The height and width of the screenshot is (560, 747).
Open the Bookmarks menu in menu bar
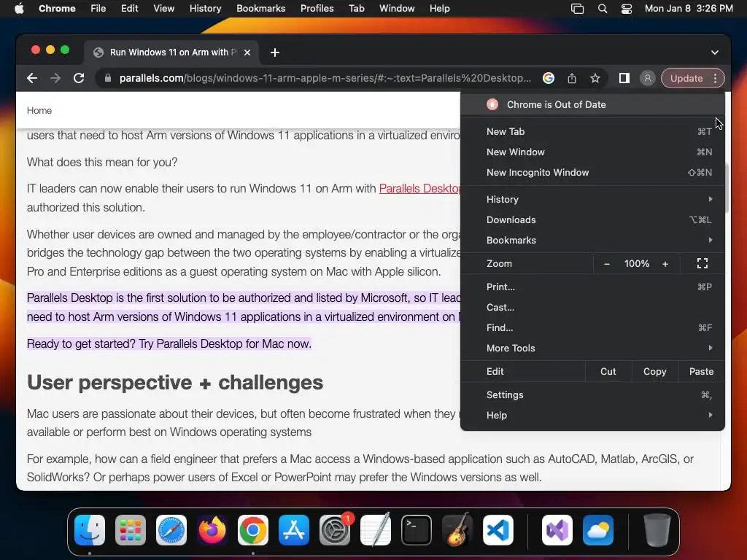click(x=260, y=9)
